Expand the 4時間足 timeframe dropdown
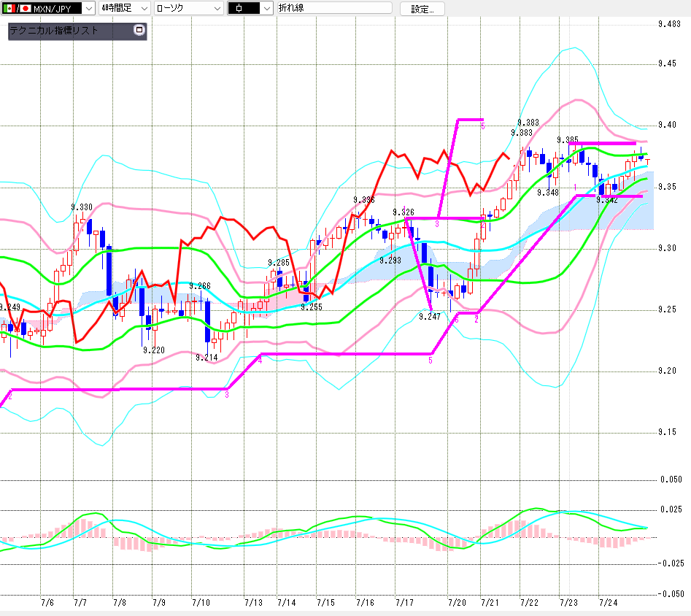This screenshot has height=616, width=691. 125,8
